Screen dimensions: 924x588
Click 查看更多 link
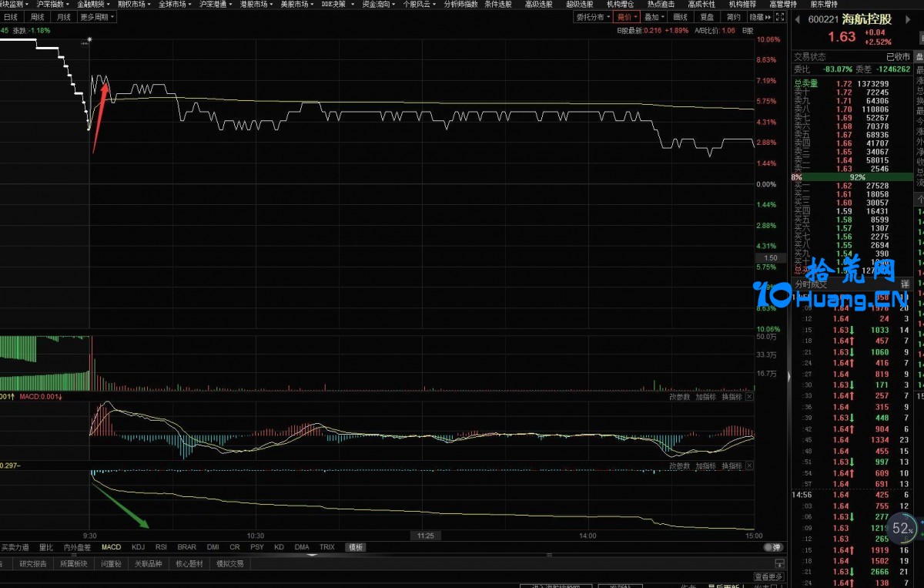(769, 576)
